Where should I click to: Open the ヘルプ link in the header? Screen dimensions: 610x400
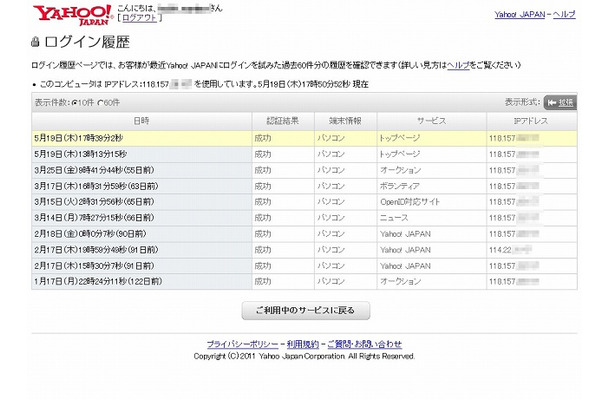pyautogui.click(x=564, y=15)
